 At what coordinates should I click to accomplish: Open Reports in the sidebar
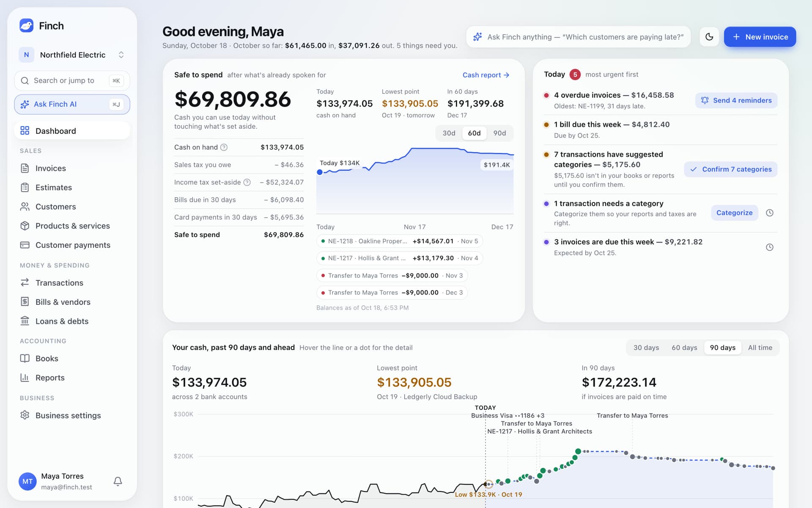coord(72,378)
